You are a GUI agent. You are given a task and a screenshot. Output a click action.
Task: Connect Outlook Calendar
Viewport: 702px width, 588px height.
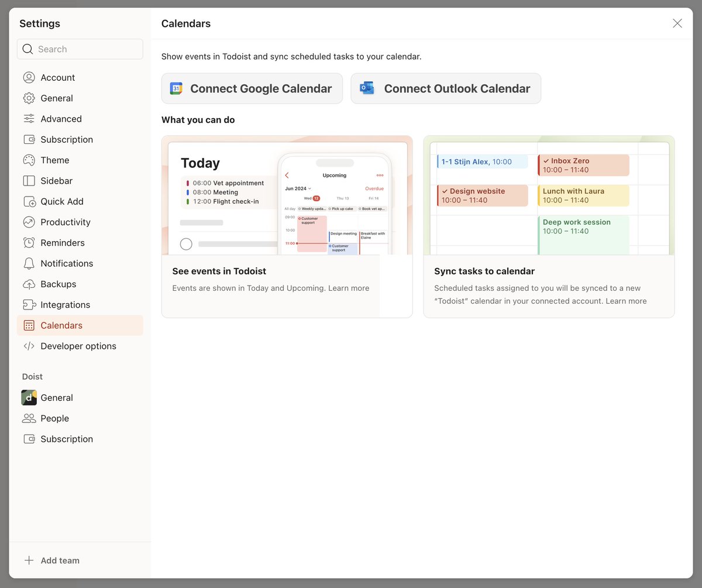tap(446, 88)
